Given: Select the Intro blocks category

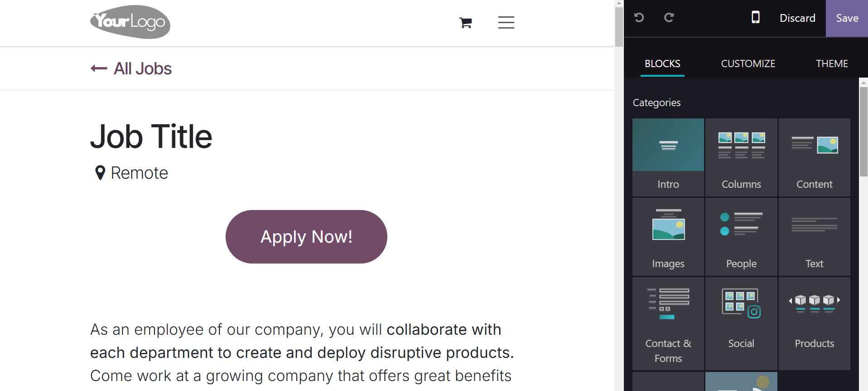Looking at the screenshot, I should point(668,157).
